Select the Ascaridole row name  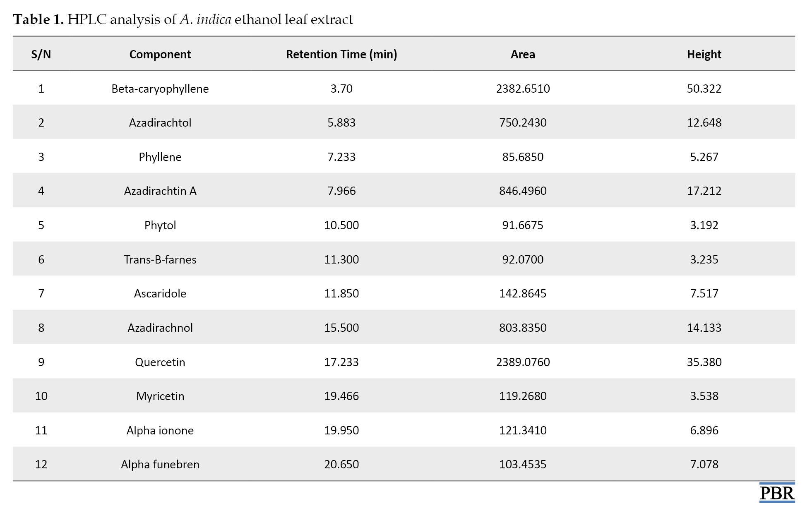pos(160,293)
